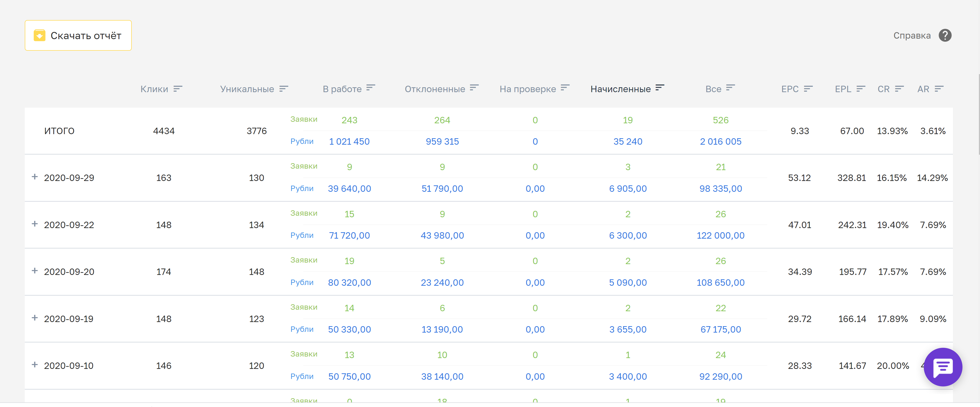Sort by Уникальные column icon
The image size is (980, 407).
coord(283,89)
